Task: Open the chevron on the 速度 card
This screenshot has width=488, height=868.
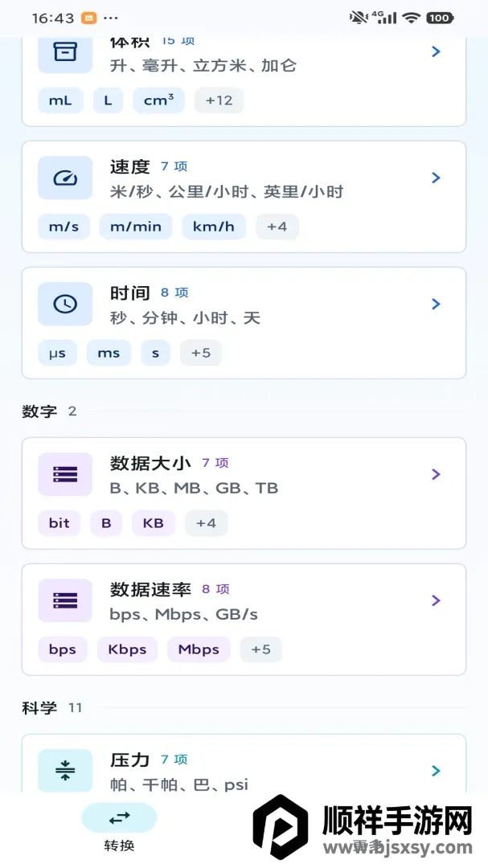Action: [436, 178]
